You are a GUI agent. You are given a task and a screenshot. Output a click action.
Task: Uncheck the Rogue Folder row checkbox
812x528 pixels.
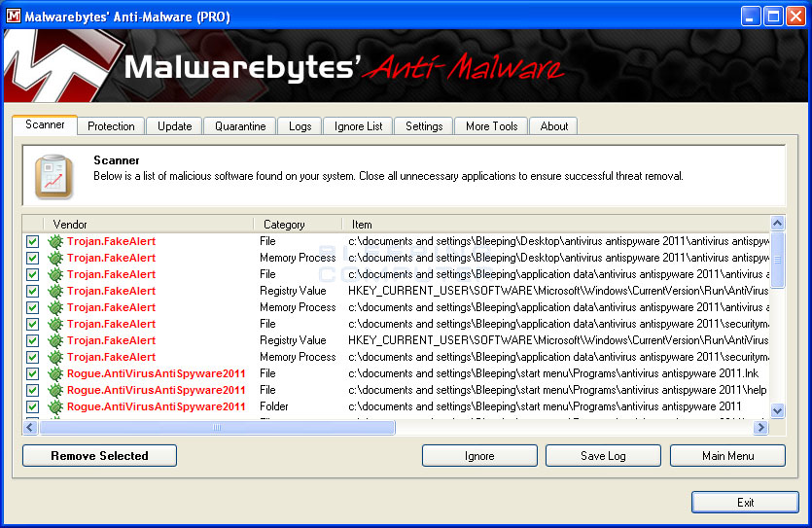pyautogui.click(x=33, y=406)
